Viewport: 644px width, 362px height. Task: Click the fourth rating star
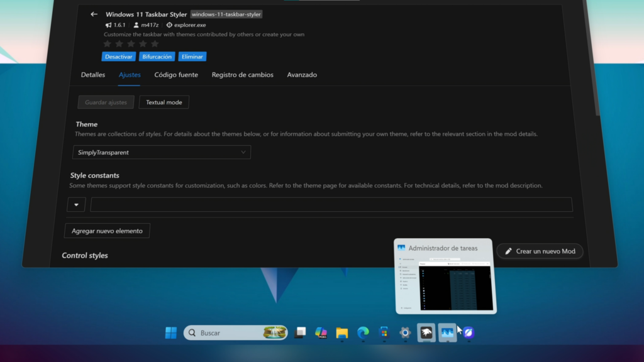(143, 43)
